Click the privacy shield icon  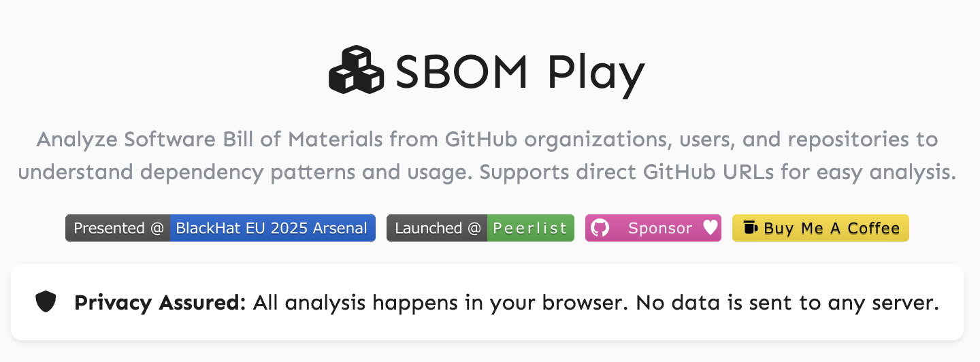[x=46, y=301]
